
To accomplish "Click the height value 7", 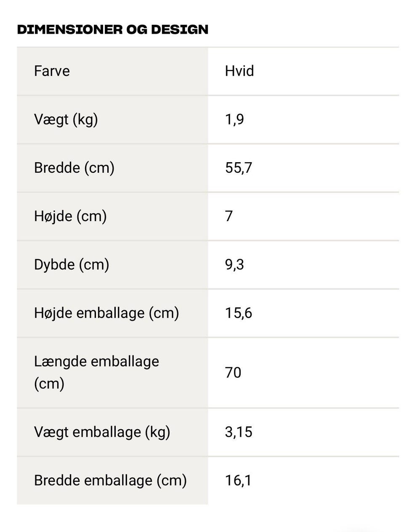I will [229, 216].
